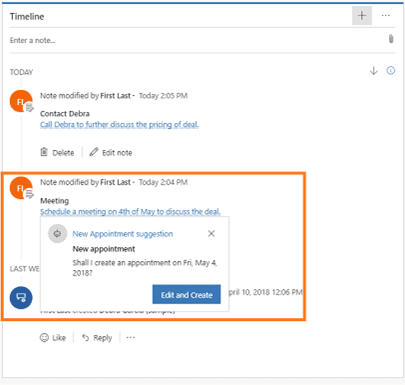Like the last week post
Image resolution: width=405 pixels, height=385 pixels.
[53, 338]
